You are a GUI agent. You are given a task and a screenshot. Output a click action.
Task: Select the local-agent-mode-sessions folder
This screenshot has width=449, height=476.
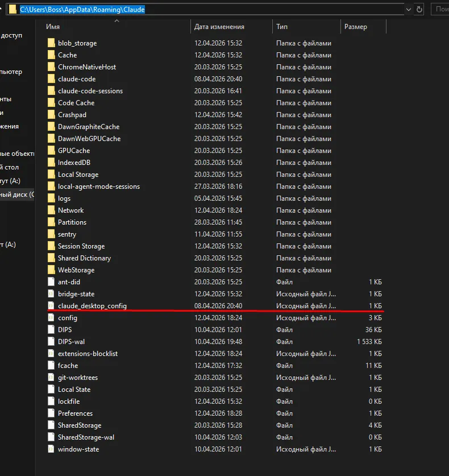[x=99, y=187]
